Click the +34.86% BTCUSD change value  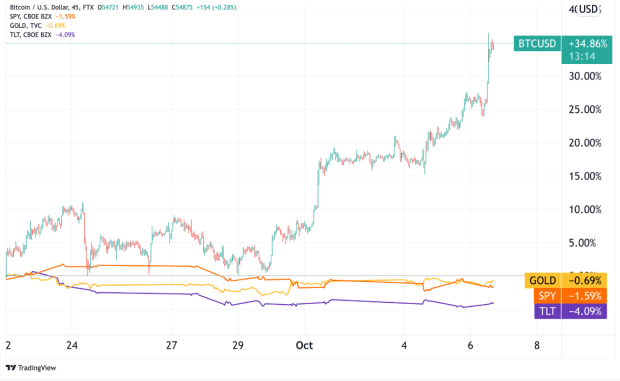point(588,43)
